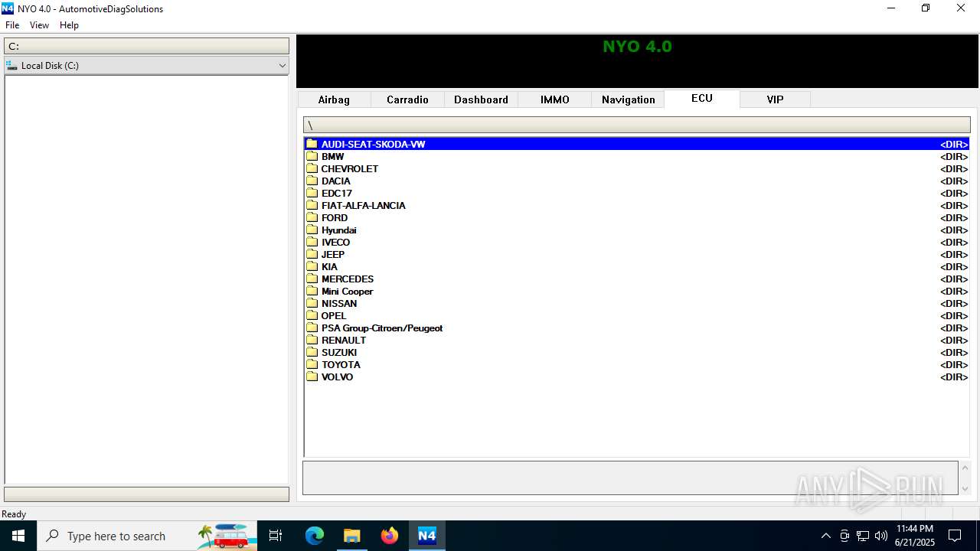Select the Mini Cooper folder name
Image resolution: width=980 pixels, height=551 pixels.
pyautogui.click(x=348, y=291)
